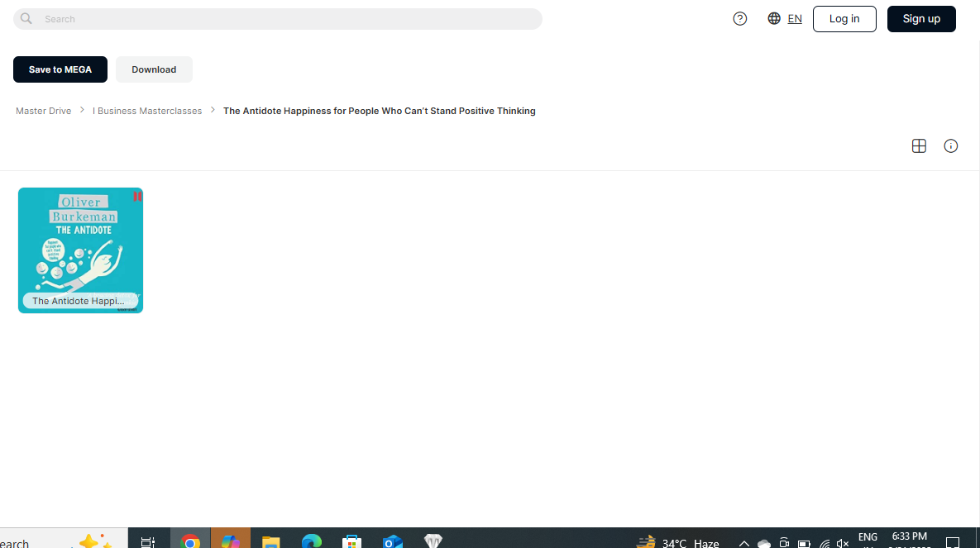
Task: Open Microsoft Edge from the taskbar
Action: click(x=311, y=541)
